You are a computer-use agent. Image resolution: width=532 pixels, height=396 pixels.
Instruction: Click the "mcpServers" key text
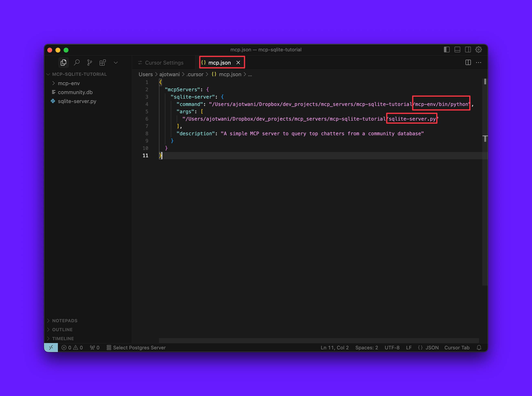pyautogui.click(x=182, y=90)
